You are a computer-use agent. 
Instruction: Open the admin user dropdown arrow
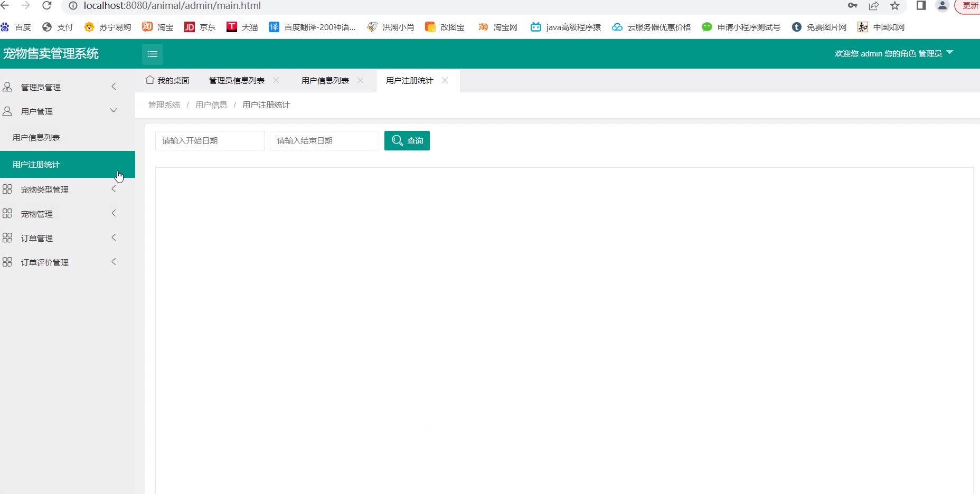pos(950,52)
